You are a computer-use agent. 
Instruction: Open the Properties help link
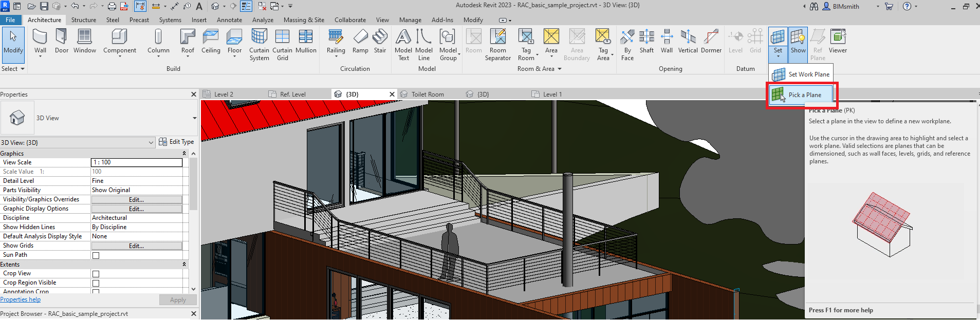tap(21, 299)
